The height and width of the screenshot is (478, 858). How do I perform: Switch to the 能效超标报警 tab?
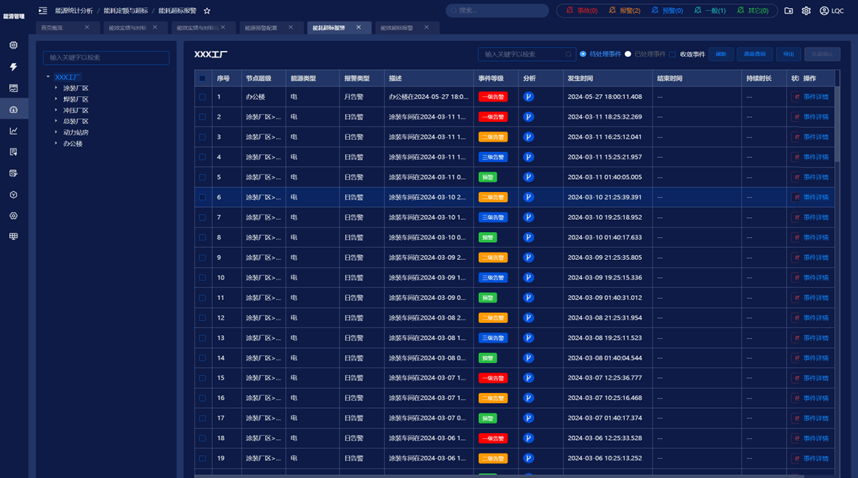coord(397,28)
